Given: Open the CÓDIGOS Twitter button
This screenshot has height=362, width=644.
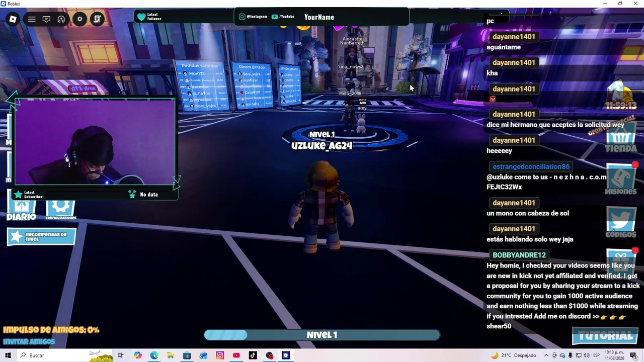Looking at the screenshot, I should pyautogui.click(x=621, y=223).
